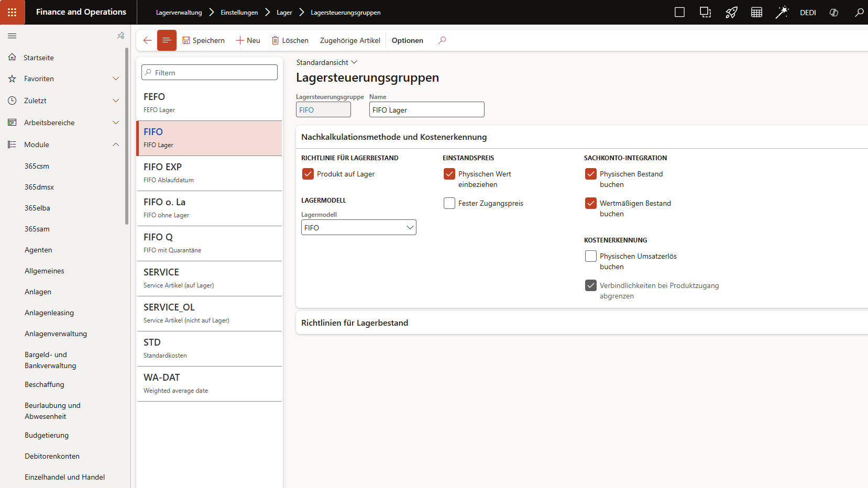Select the FIFO o. La group
868x488 pixels.
coord(209,208)
